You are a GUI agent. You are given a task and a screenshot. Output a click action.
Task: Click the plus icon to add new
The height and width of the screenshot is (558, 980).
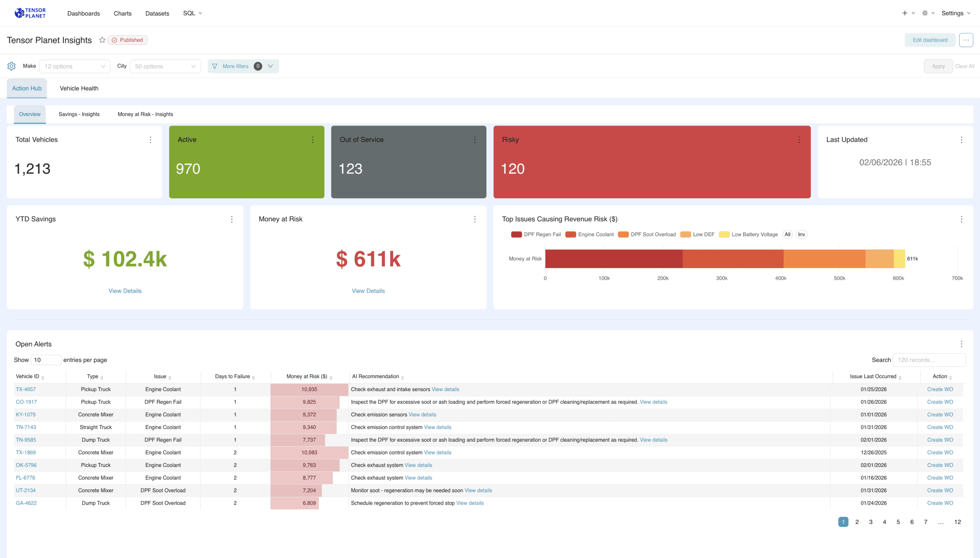click(x=905, y=13)
